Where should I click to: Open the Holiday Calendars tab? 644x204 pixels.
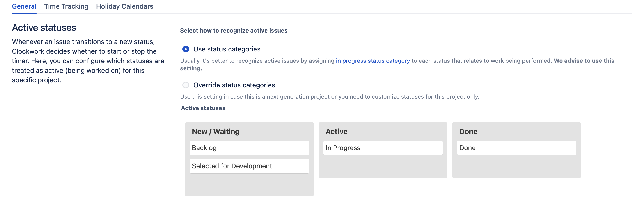click(124, 6)
